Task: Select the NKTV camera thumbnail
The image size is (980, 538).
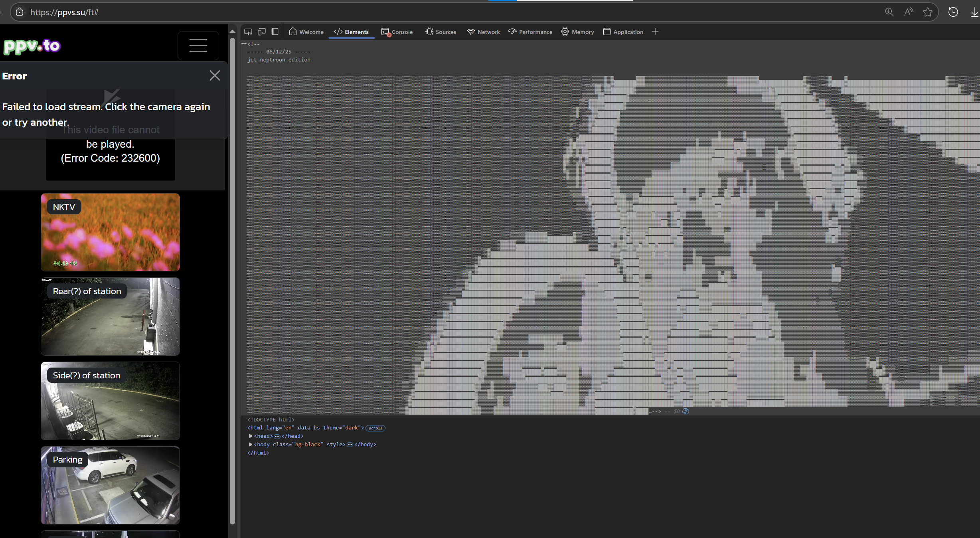Action: click(x=110, y=232)
